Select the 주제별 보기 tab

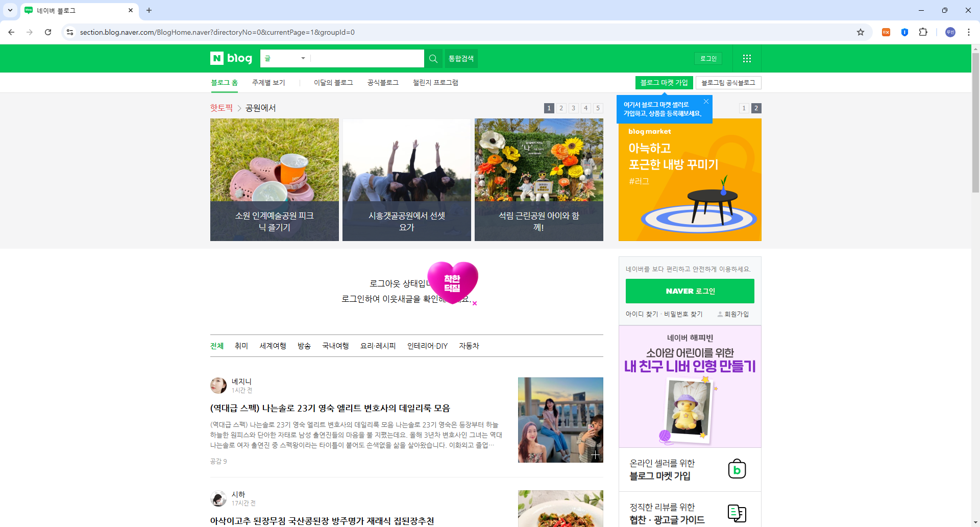[x=268, y=83]
